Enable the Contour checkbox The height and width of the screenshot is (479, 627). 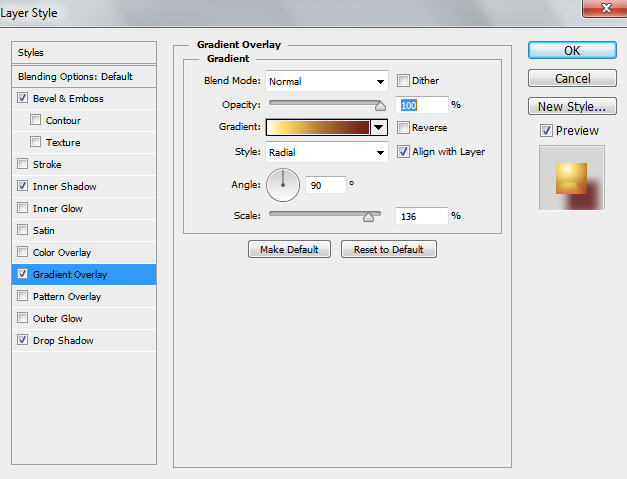coord(35,120)
